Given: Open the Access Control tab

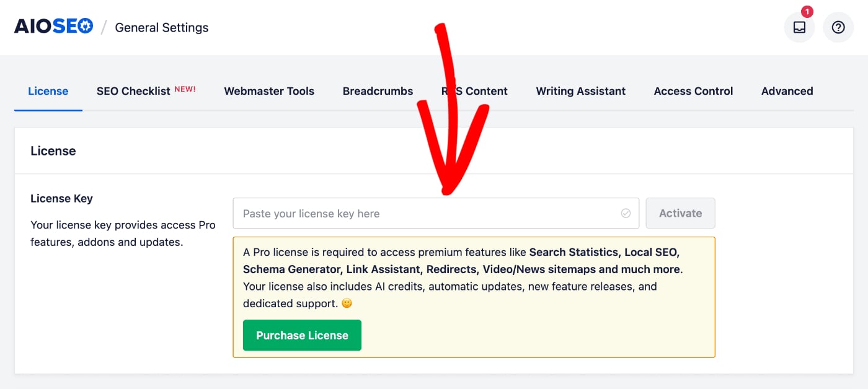Looking at the screenshot, I should 693,91.
